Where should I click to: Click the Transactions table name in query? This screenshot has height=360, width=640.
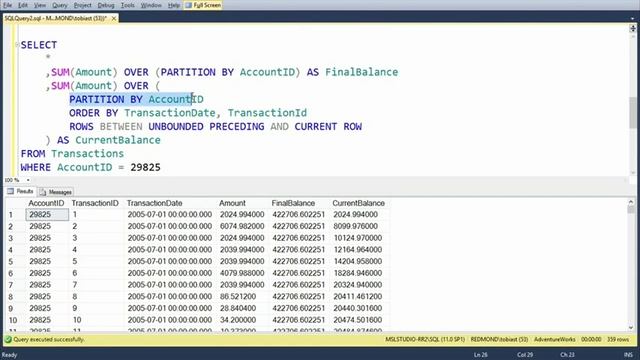point(88,154)
